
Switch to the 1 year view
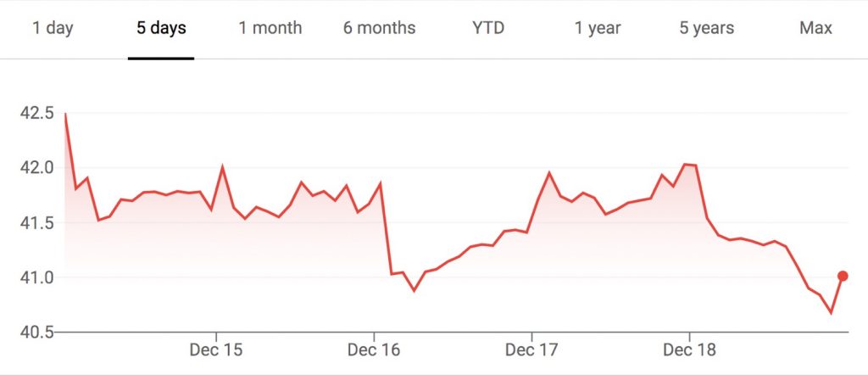(598, 28)
